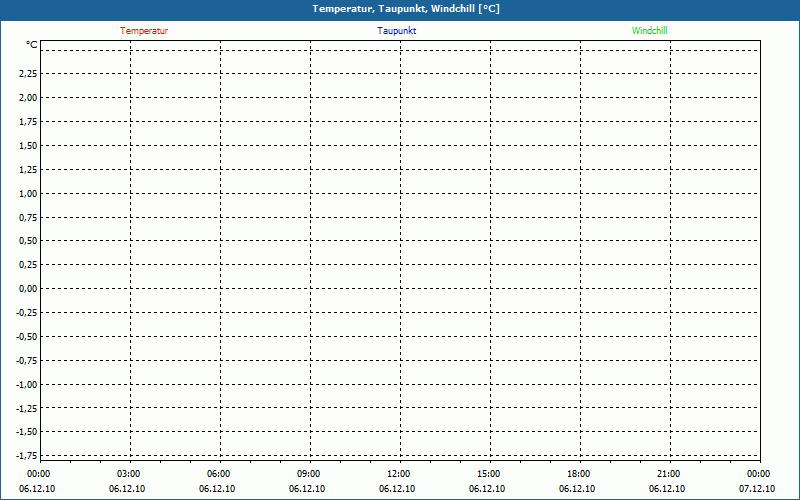Click the 15:00 time axis label
The width and height of the screenshot is (800, 500).
(488, 474)
